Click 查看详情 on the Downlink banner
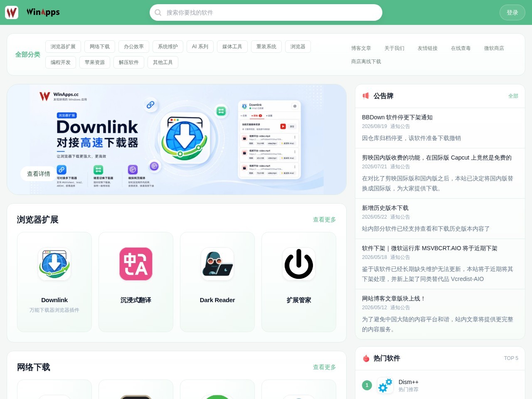 pos(39,174)
